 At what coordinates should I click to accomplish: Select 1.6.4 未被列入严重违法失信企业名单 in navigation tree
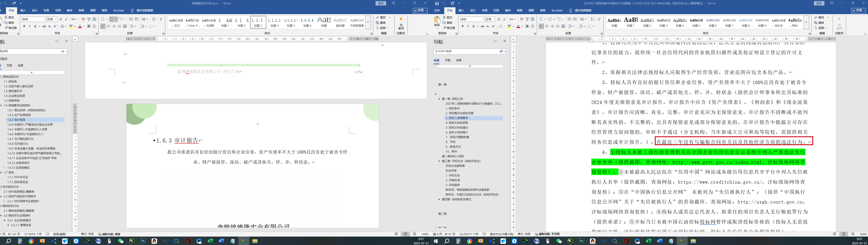pyautogui.click(x=30, y=124)
